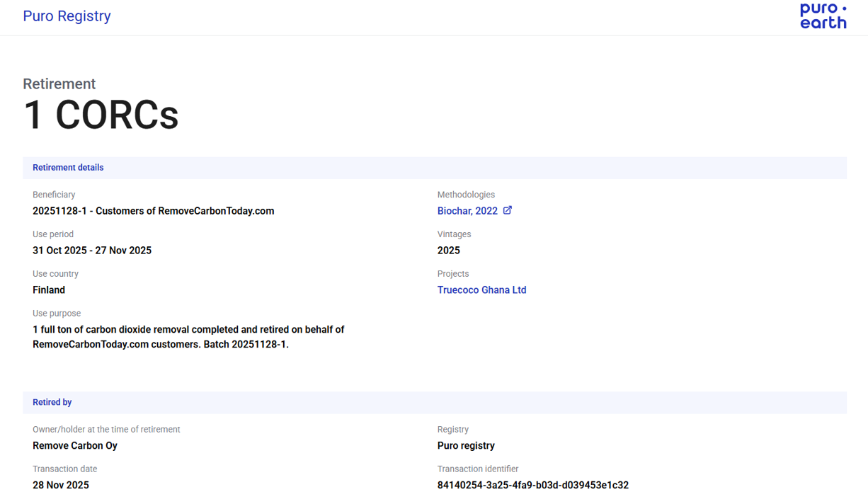Click the Projects field label

[453, 274]
